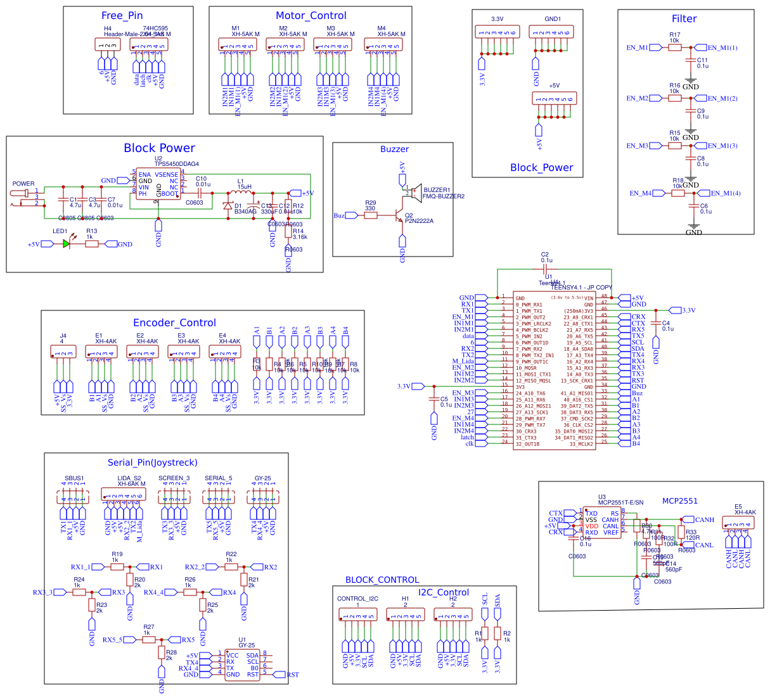Select resistor R13 1k next to LED1
The height and width of the screenshot is (700, 770).
tap(92, 244)
